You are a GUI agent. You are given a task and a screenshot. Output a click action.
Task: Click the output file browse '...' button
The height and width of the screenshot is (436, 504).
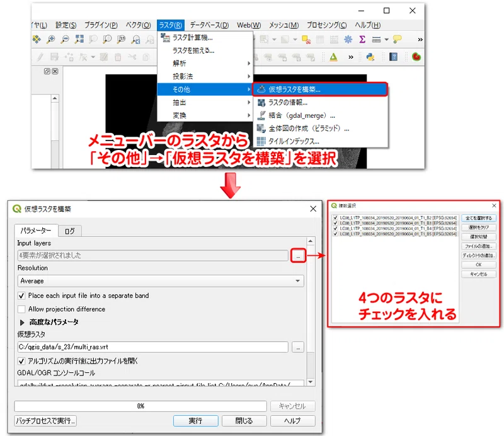point(298,347)
